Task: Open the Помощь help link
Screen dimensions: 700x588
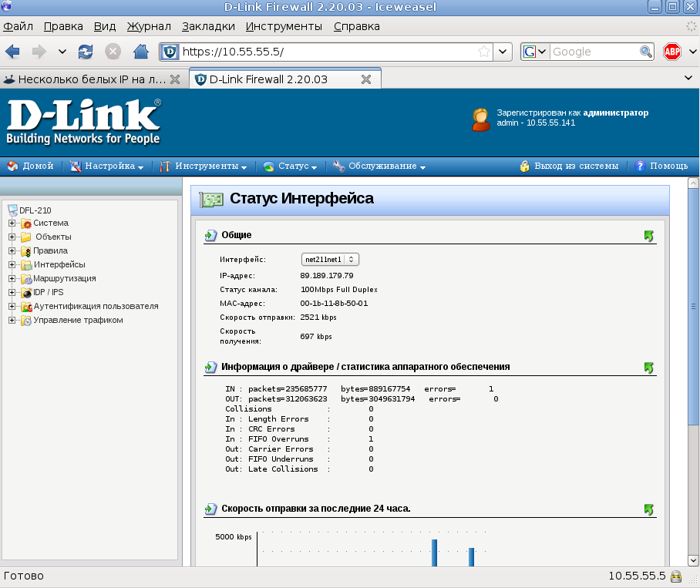Action: point(661,166)
